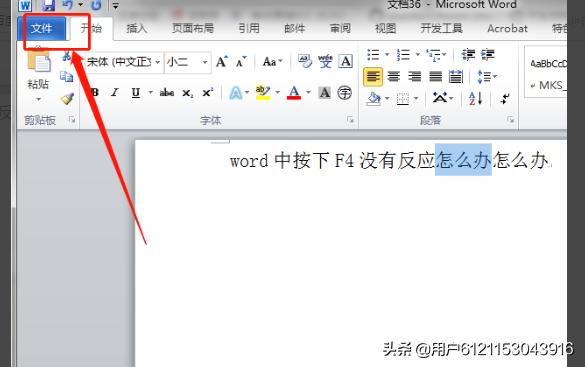The image size is (585, 367).
Task: Open the Aa Change Case dropdown
Action: click(x=273, y=62)
